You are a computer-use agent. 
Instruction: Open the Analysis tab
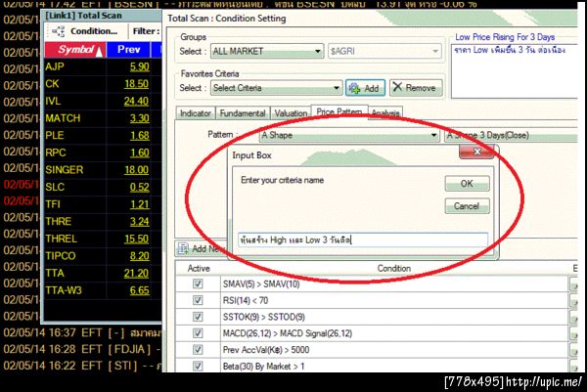pyautogui.click(x=385, y=113)
